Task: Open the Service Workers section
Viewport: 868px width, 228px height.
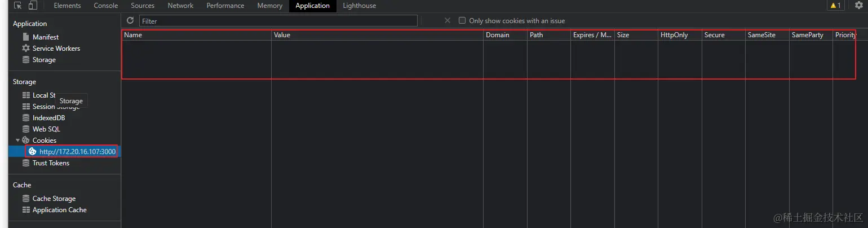Action: point(56,49)
